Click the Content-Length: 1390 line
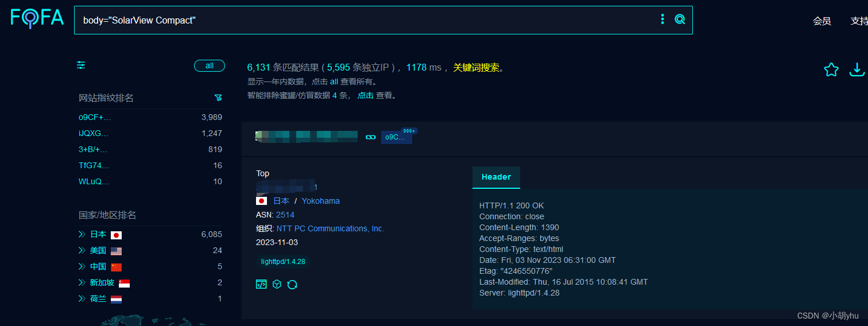 click(x=519, y=227)
